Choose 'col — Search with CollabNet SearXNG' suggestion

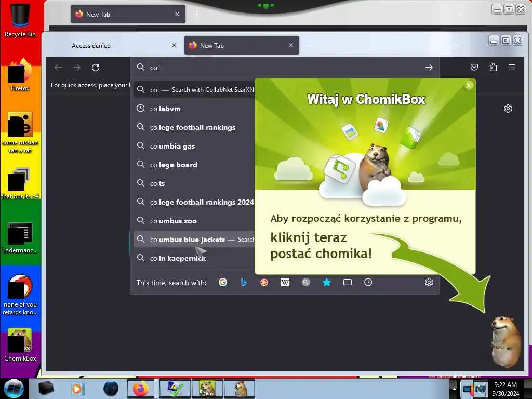pyautogui.click(x=195, y=90)
